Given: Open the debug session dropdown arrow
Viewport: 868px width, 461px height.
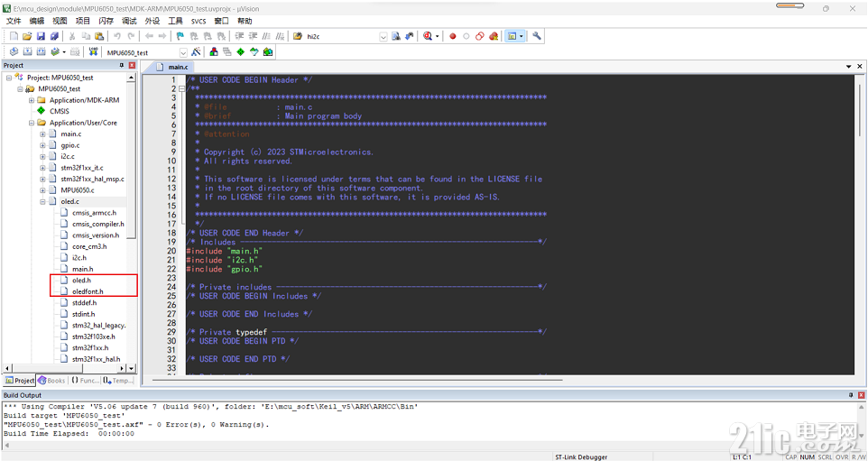Looking at the screenshot, I should pyautogui.click(x=438, y=36).
